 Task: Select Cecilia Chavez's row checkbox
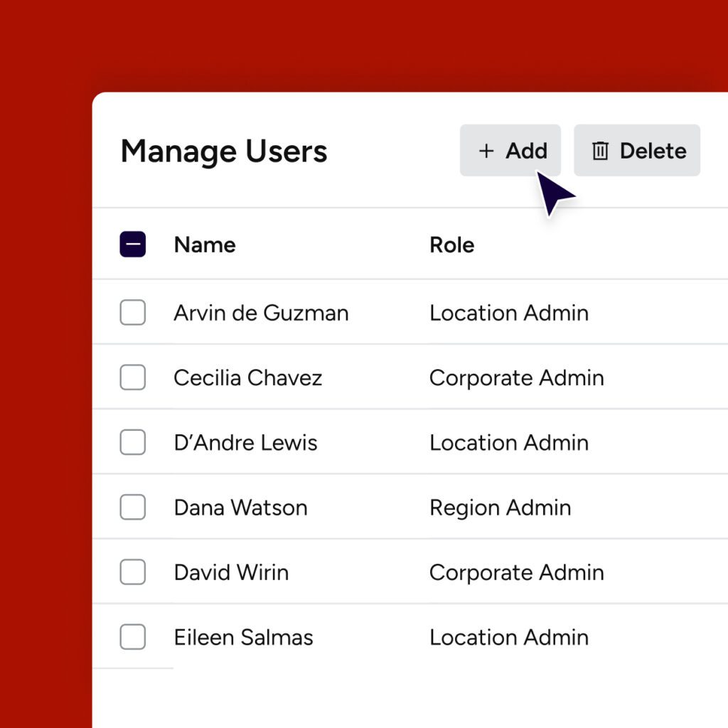point(133,378)
